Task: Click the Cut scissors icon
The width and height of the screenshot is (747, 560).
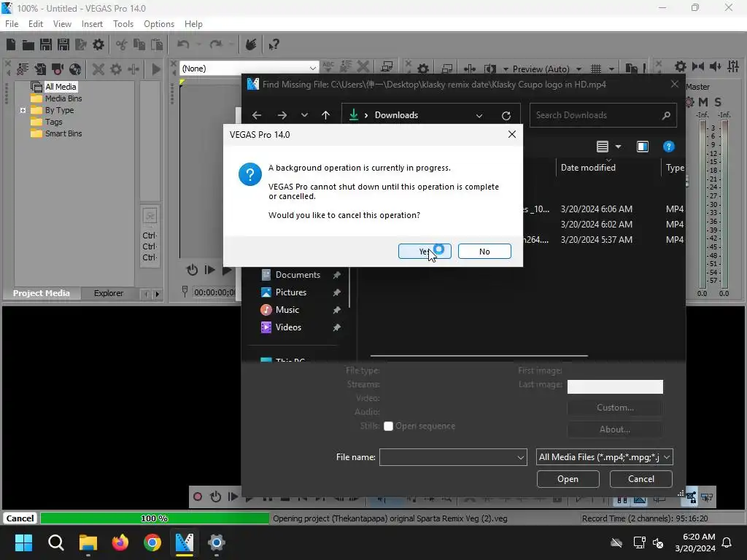Action: coord(122,44)
